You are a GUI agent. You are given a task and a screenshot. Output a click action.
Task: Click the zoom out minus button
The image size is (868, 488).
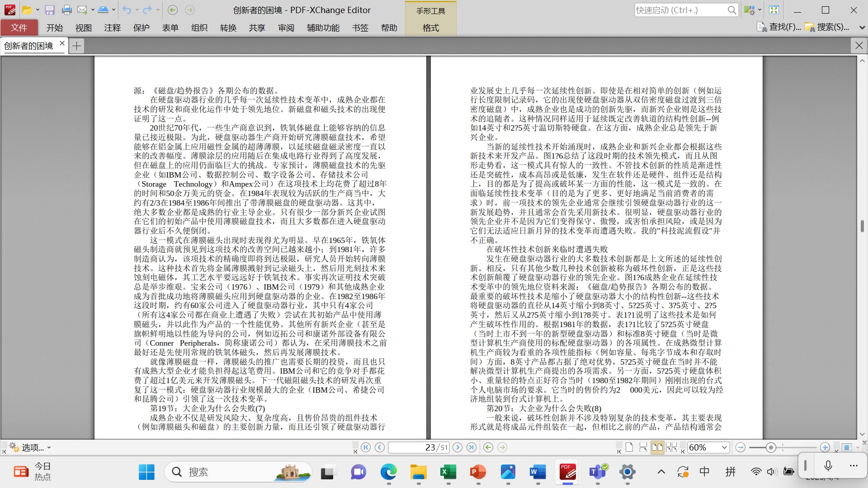click(x=740, y=447)
